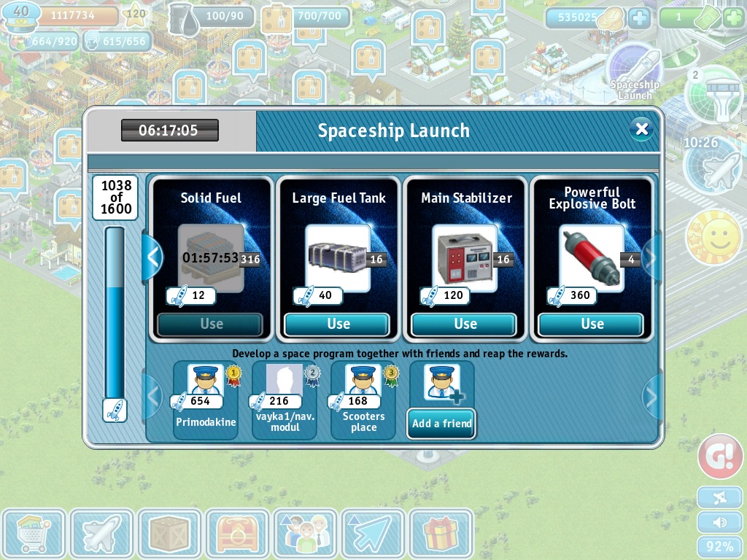Open the shop cart icon in bottom bar
Viewport: 747px width, 560px height.
[x=34, y=533]
